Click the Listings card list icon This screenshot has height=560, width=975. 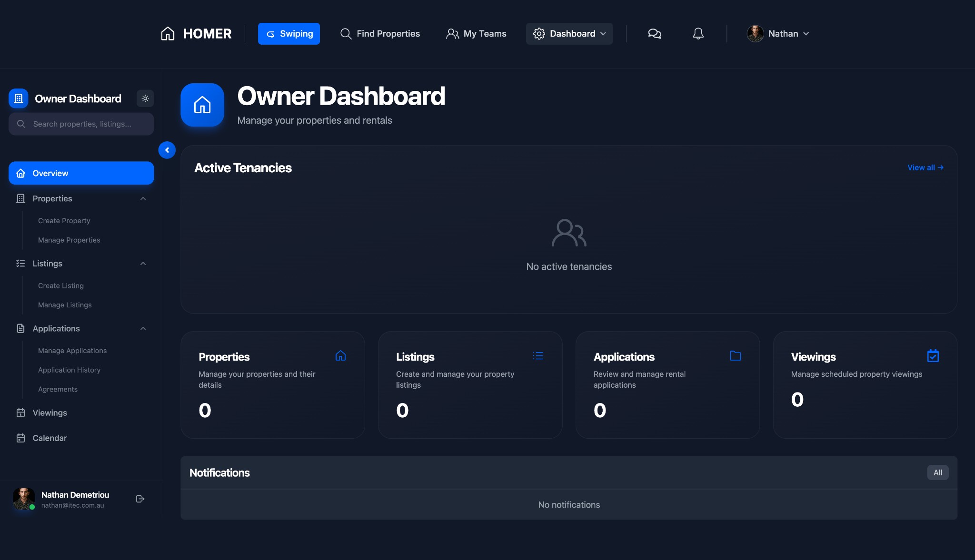tap(538, 355)
